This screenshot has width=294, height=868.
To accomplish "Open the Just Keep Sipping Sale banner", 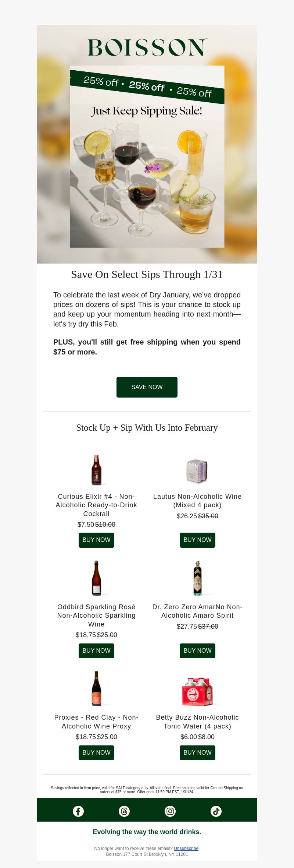I will tap(147, 156).
